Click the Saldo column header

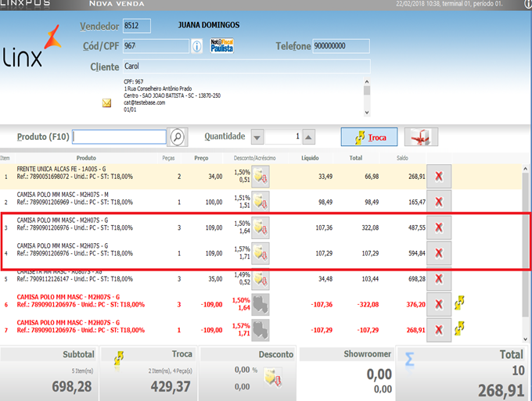402,158
